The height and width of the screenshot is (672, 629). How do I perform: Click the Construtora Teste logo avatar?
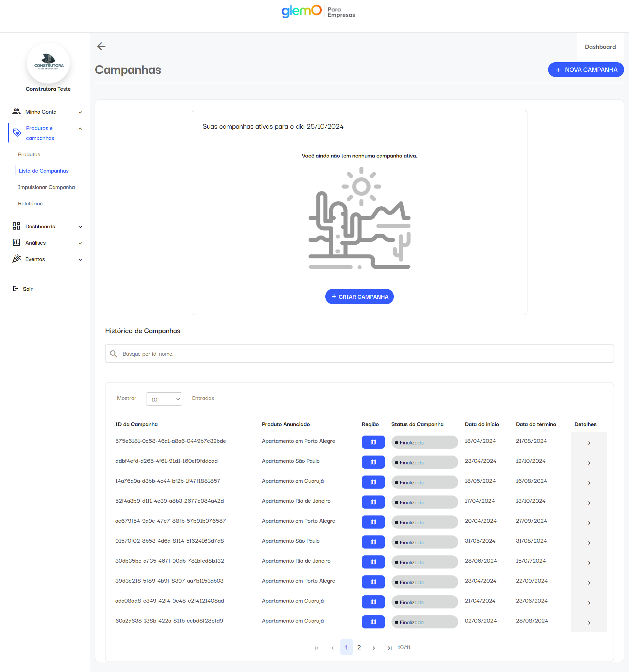coord(48,63)
